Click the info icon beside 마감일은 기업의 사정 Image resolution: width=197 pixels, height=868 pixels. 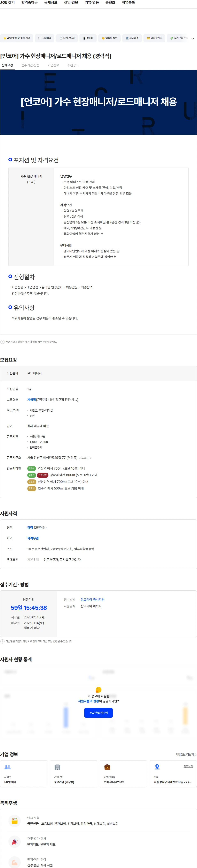pos(2,641)
